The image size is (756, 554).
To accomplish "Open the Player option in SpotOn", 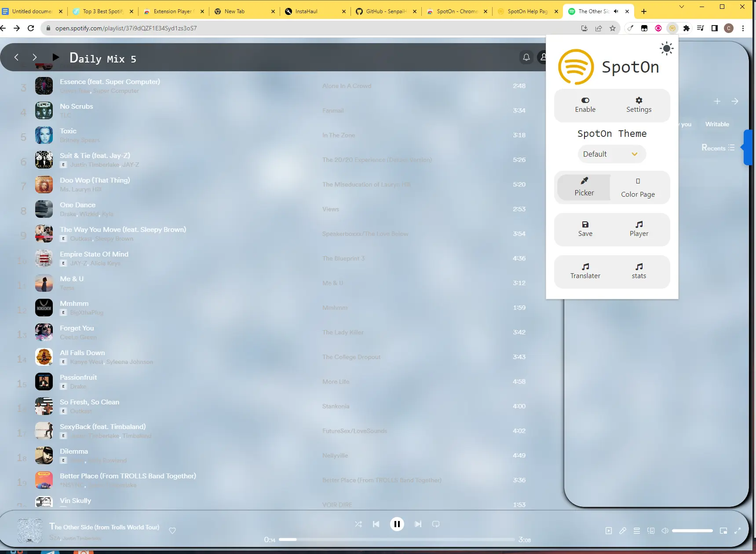I will 639,229.
